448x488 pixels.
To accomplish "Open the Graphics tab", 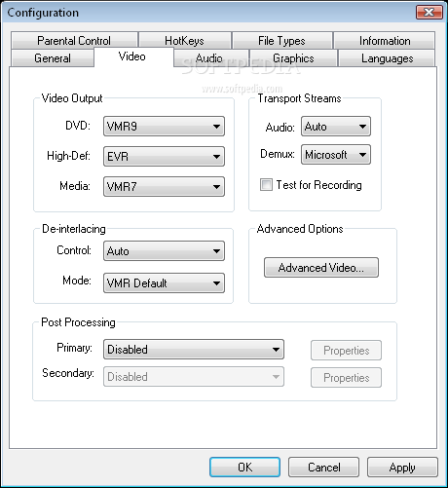I will point(293,58).
